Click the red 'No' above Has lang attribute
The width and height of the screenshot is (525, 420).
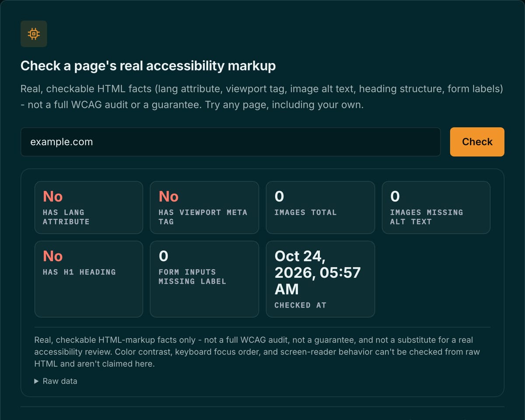[52, 196]
